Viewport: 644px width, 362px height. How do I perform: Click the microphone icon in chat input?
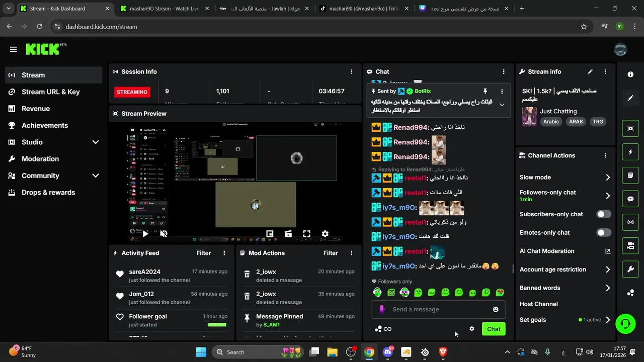[382, 309]
